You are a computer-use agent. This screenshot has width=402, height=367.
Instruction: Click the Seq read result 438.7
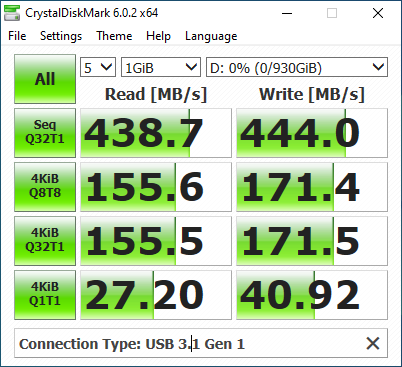pos(156,133)
